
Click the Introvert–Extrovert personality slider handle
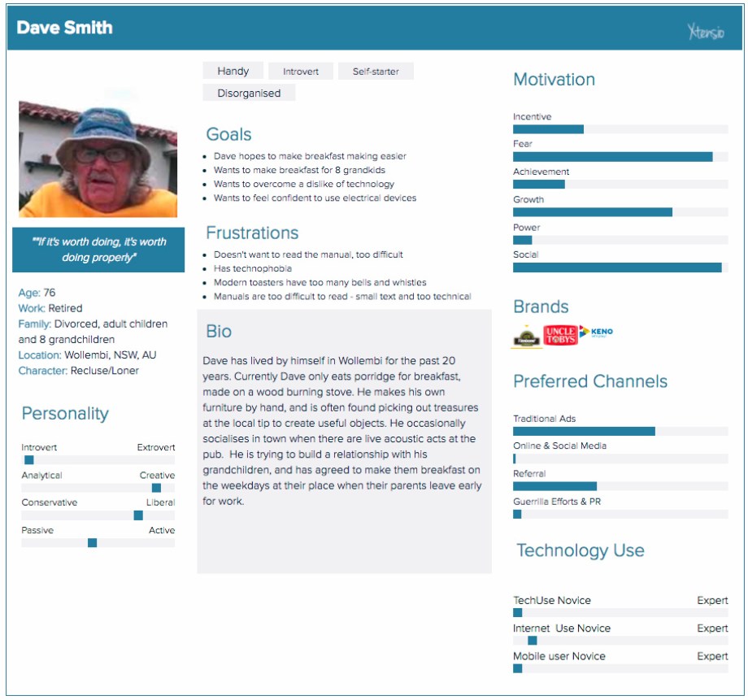(29, 460)
